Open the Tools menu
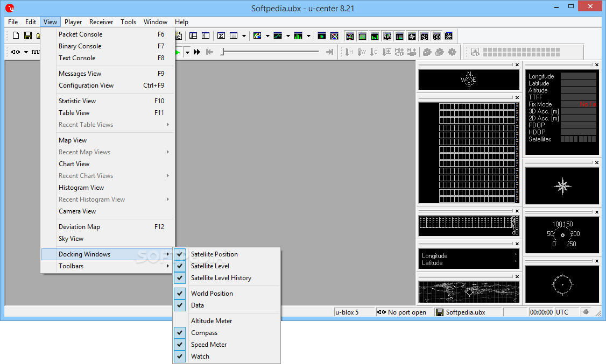Screen dimensions: 606x364 128,22
